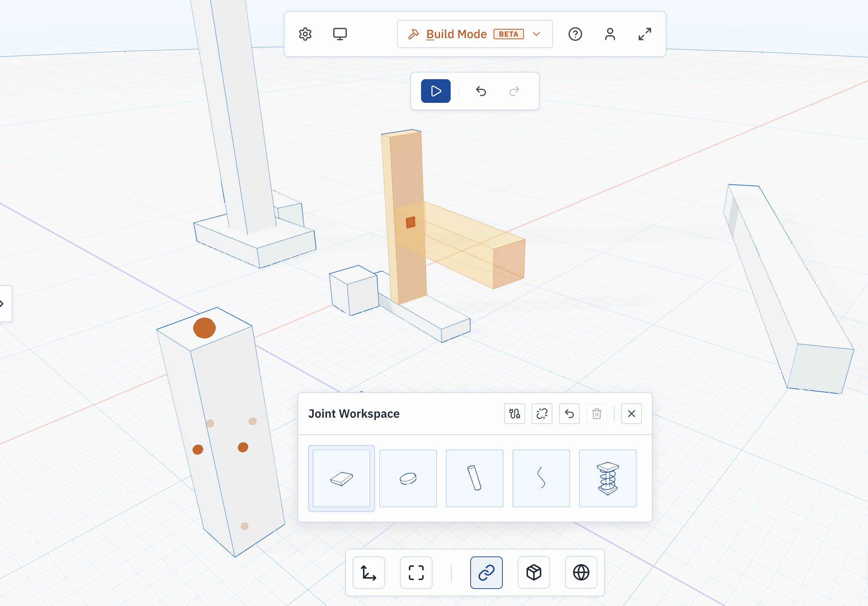Select the spring joint type
The width and height of the screenshot is (868, 606).
(x=608, y=478)
